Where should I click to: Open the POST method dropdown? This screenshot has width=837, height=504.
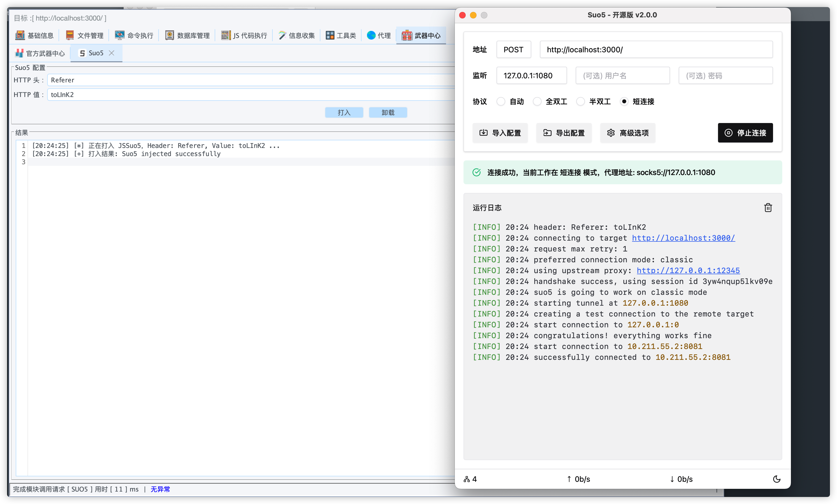pyautogui.click(x=513, y=50)
